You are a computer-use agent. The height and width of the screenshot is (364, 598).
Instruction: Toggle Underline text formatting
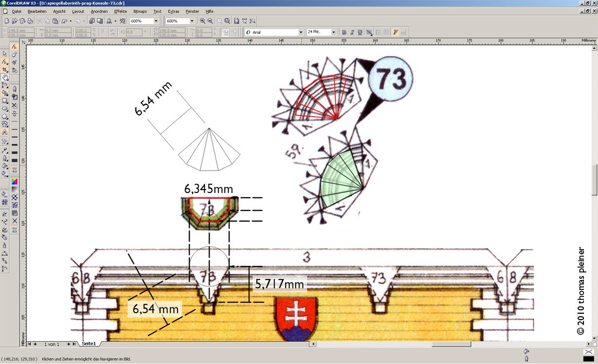tap(360, 32)
